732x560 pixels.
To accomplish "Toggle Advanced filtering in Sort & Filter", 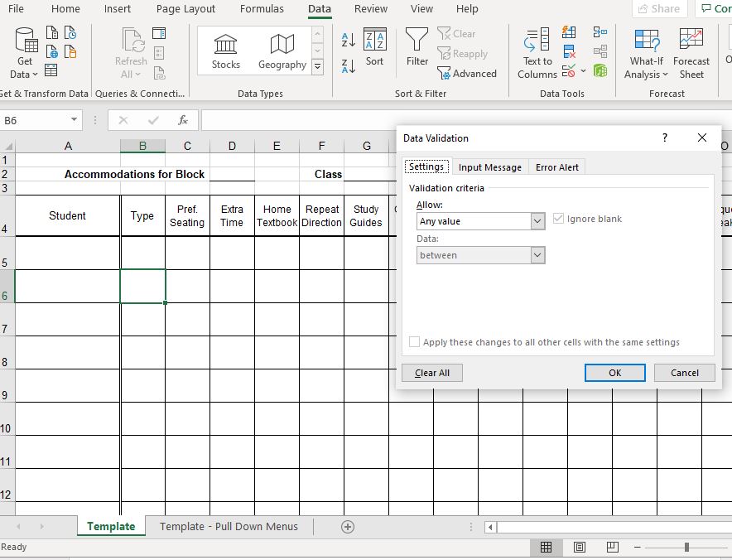I will tap(469, 74).
